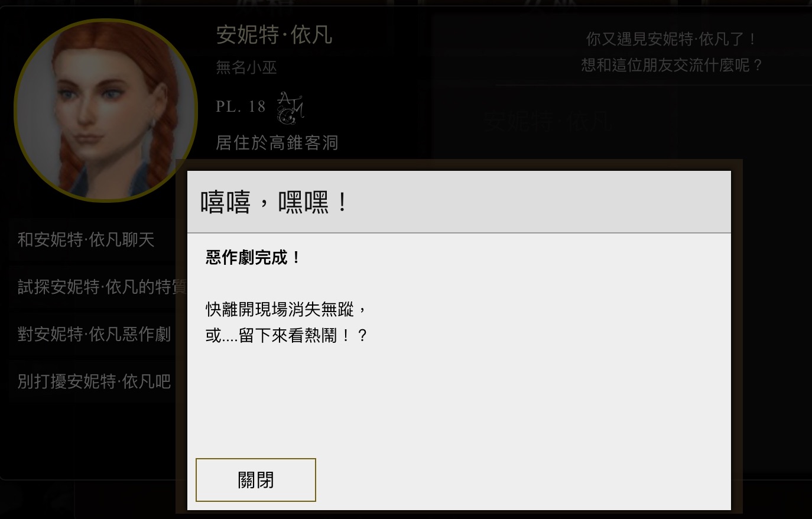Click the bold 惡作劇完成！ message

(254, 258)
